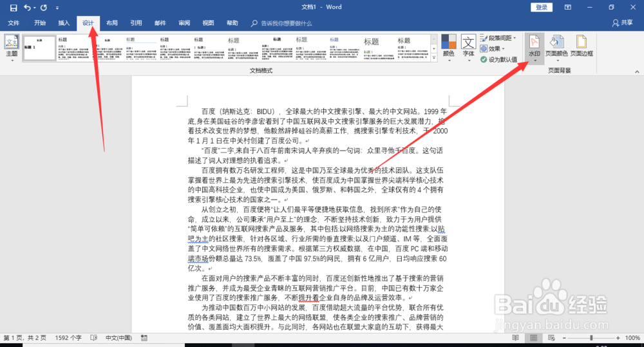Click 中文(中国) language indicator

coord(118,338)
